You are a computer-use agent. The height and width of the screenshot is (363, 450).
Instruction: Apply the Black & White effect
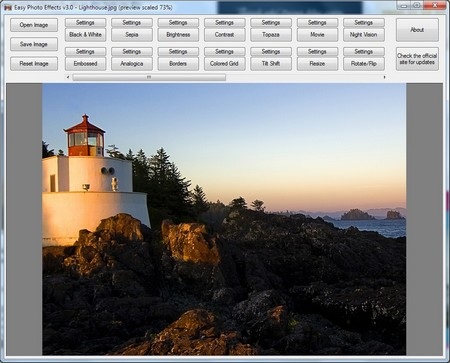click(85, 35)
